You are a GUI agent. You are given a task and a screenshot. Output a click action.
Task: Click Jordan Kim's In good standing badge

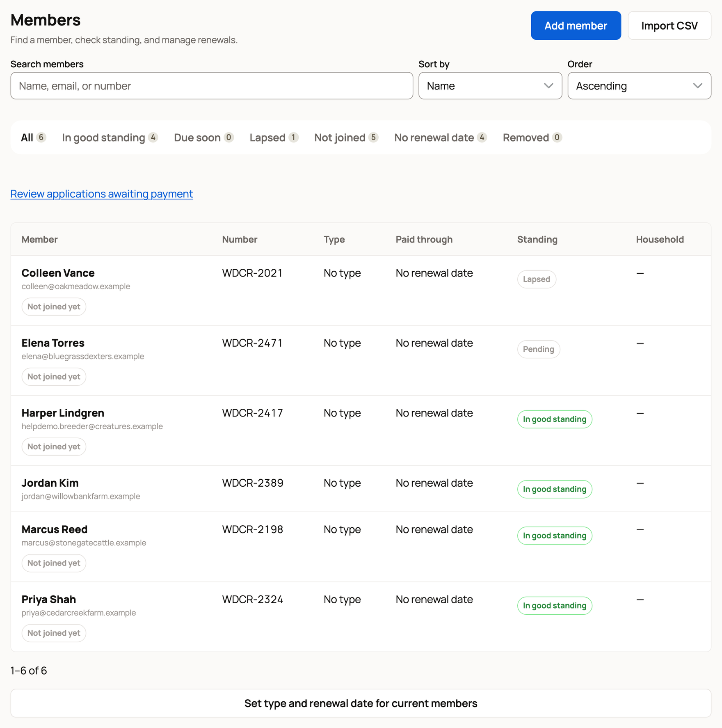pos(555,489)
